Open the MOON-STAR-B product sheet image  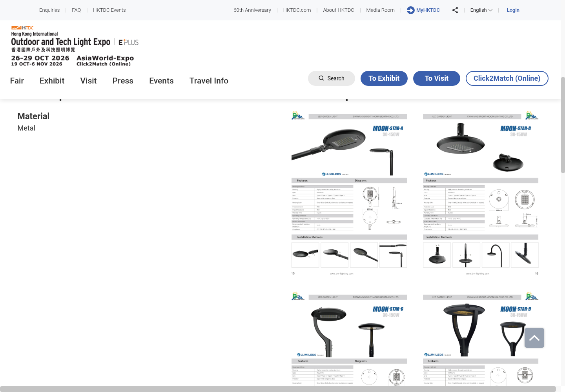(481, 193)
